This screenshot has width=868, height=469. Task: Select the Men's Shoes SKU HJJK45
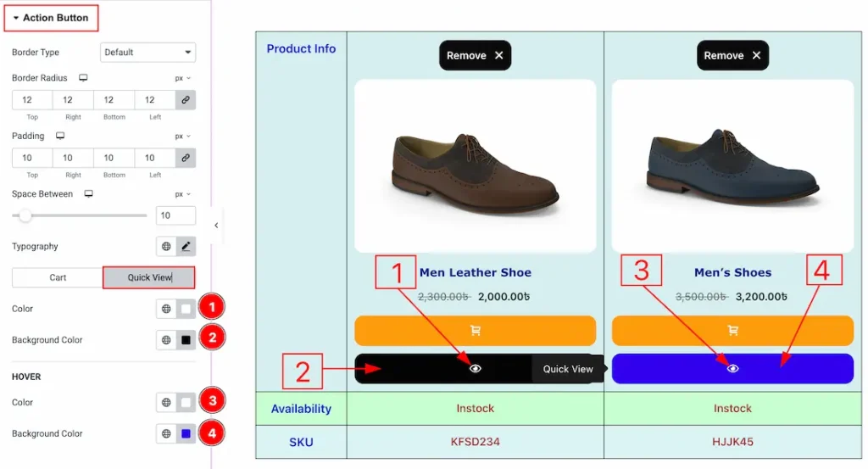732,442
